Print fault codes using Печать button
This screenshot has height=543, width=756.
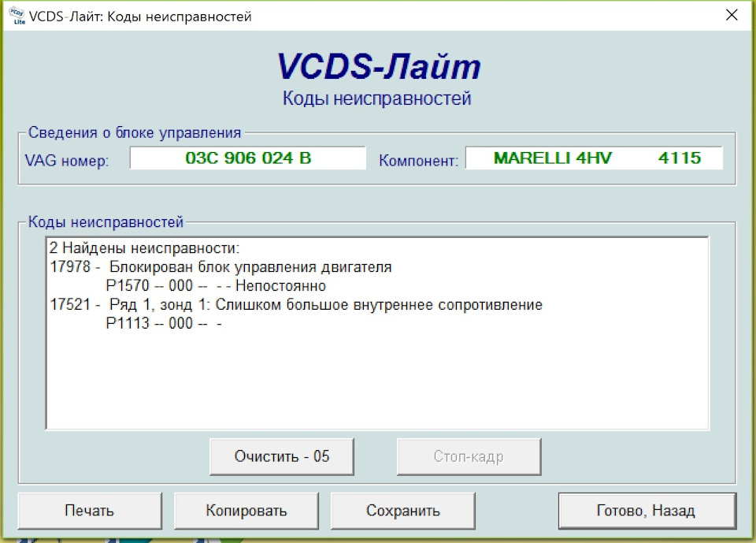click(x=88, y=510)
